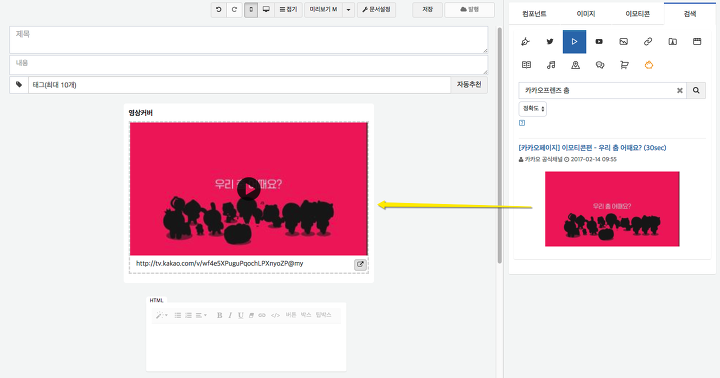The width and height of the screenshot is (720, 378).
Task: Click the search result video thumbnail
Action: click(612, 209)
